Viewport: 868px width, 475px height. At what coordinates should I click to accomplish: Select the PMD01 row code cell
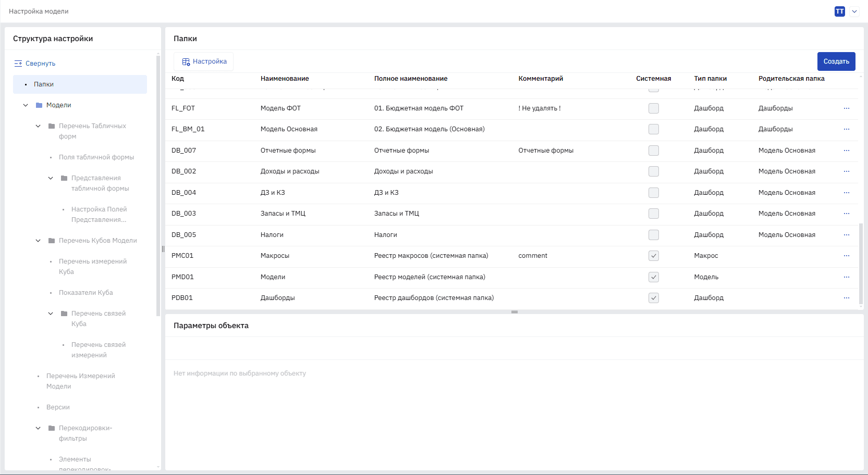coord(182,277)
